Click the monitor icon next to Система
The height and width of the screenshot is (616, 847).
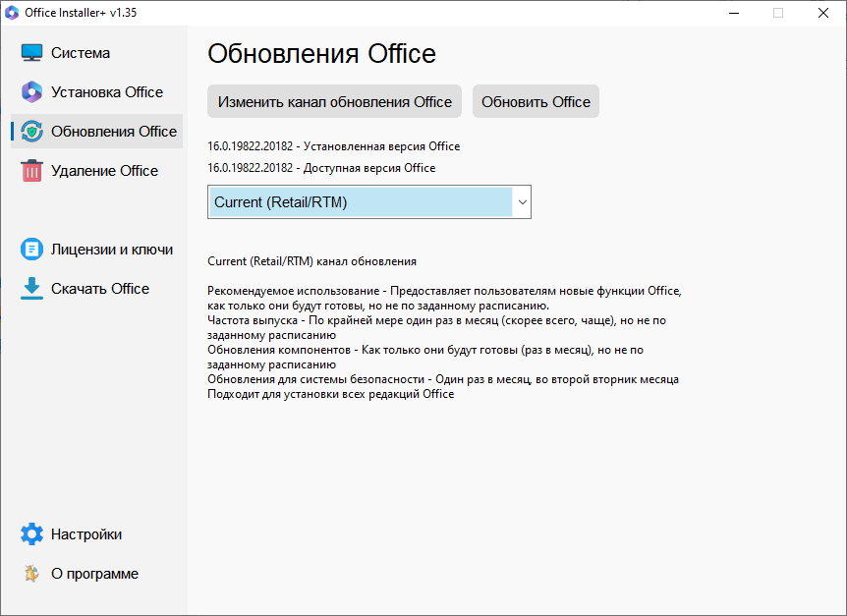[x=32, y=53]
